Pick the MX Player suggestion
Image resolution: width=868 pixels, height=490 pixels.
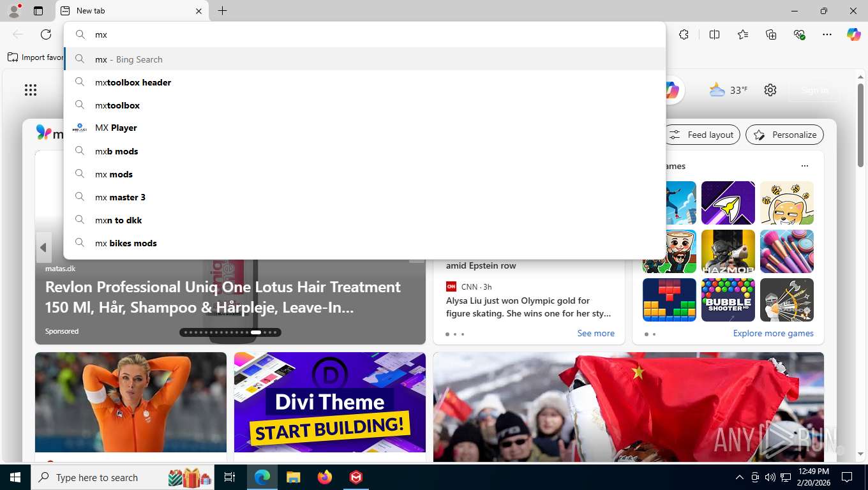coord(364,128)
